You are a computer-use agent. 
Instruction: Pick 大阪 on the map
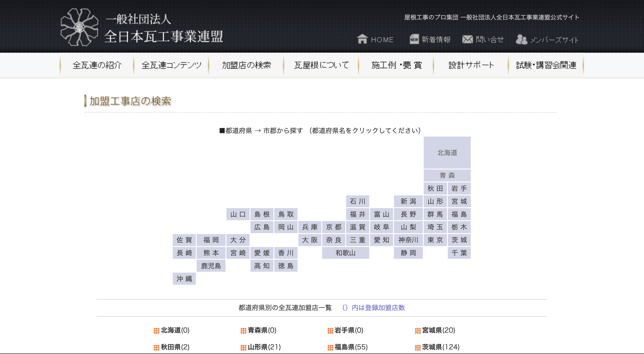[310, 240]
